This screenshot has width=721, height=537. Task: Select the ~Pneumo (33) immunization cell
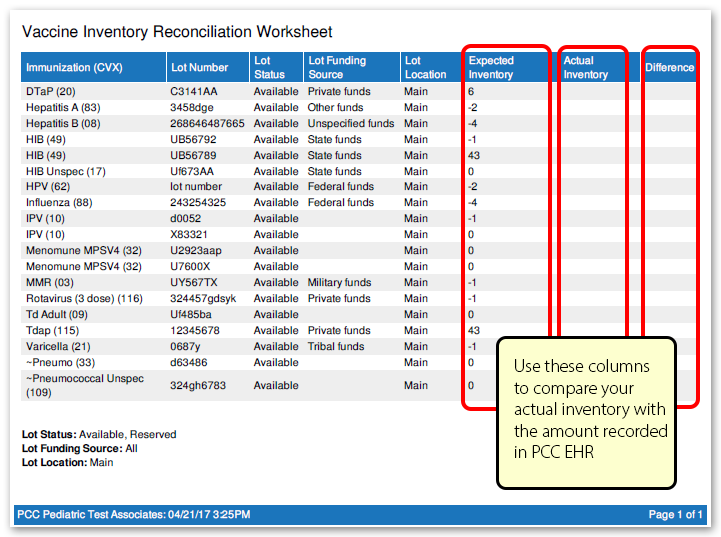click(x=60, y=363)
